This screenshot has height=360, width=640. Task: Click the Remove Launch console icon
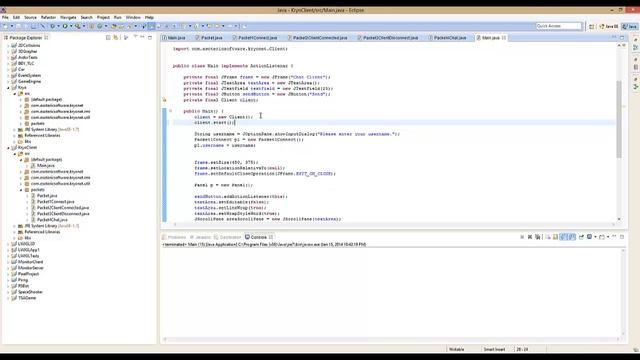[530, 237]
